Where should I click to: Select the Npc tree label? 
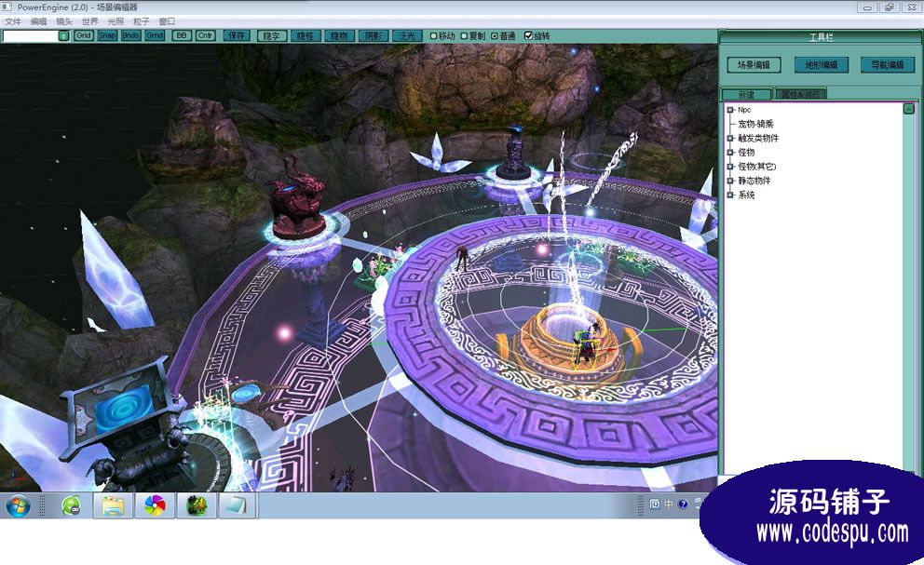744,110
